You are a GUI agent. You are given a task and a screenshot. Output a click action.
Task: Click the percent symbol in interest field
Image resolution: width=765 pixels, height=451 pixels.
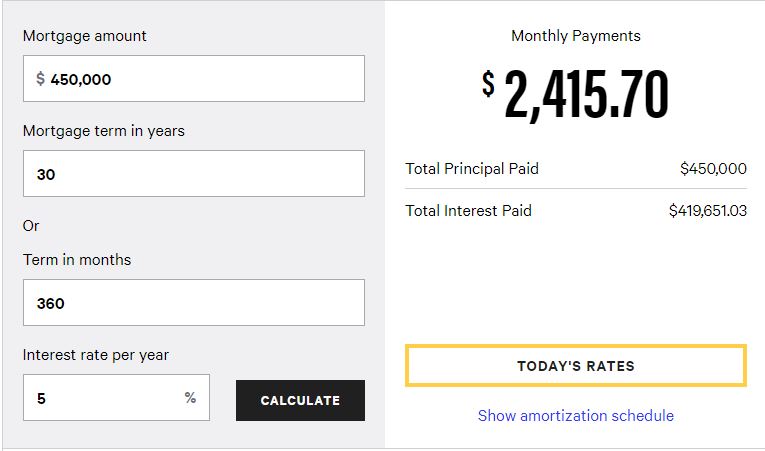(x=190, y=398)
